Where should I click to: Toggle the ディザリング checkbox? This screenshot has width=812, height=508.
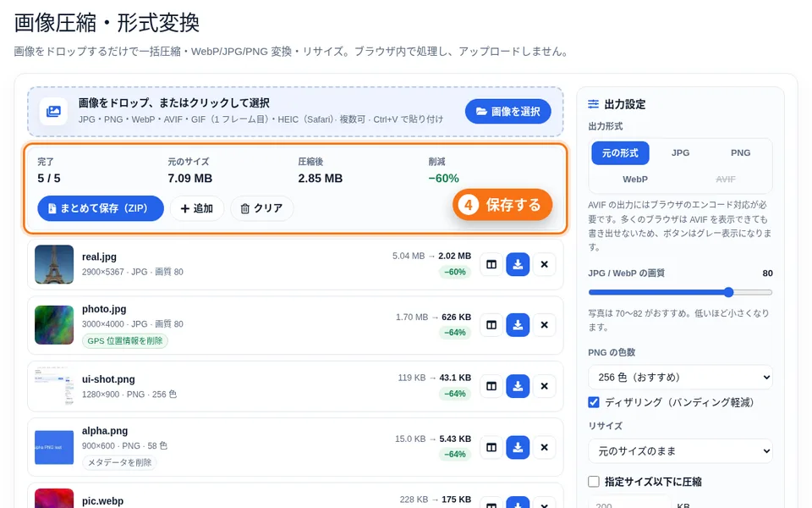pos(594,402)
